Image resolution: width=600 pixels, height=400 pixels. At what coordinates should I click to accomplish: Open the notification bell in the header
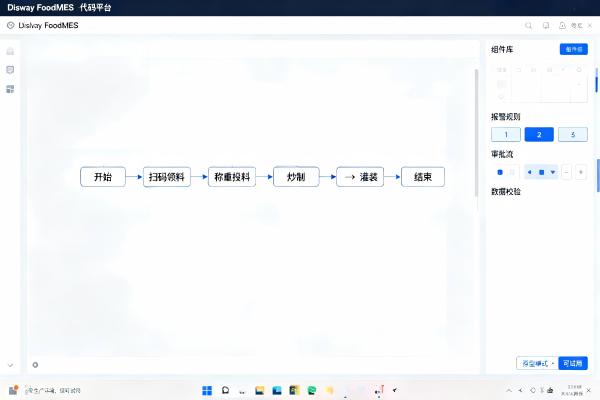coord(562,26)
